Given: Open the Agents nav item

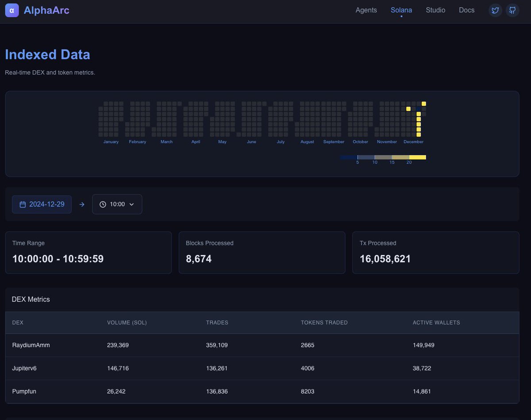Looking at the screenshot, I should [x=366, y=10].
